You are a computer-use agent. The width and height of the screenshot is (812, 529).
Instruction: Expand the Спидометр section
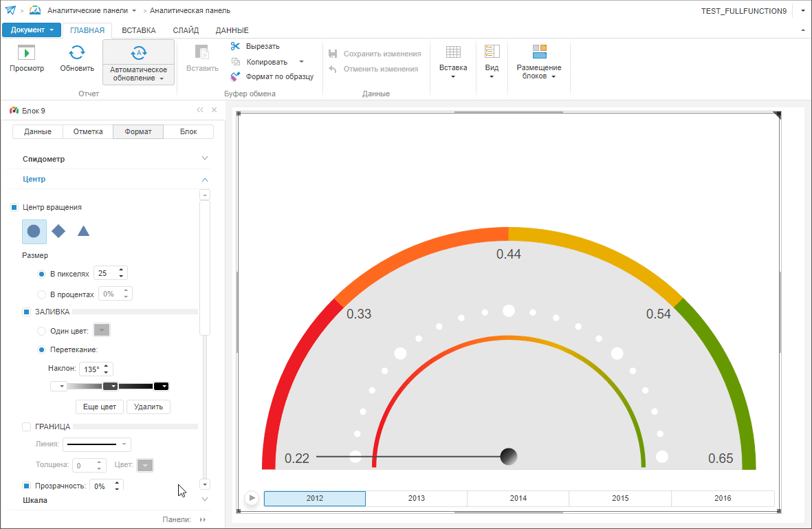tap(204, 158)
